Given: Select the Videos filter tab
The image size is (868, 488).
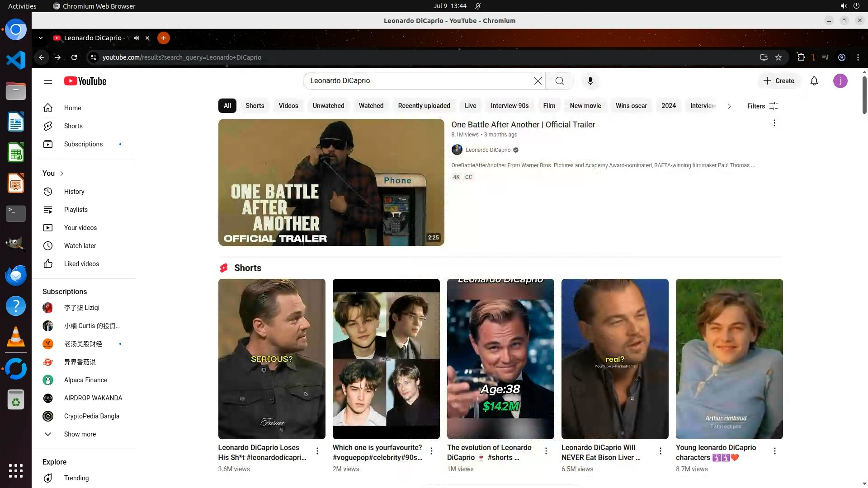Looking at the screenshot, I should 288,106.
